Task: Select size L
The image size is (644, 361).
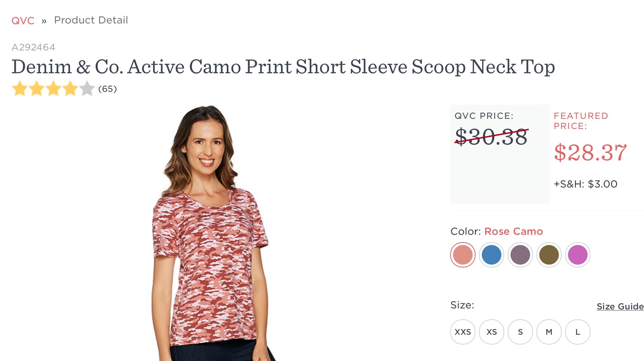Action: click(x=577, y=332)
